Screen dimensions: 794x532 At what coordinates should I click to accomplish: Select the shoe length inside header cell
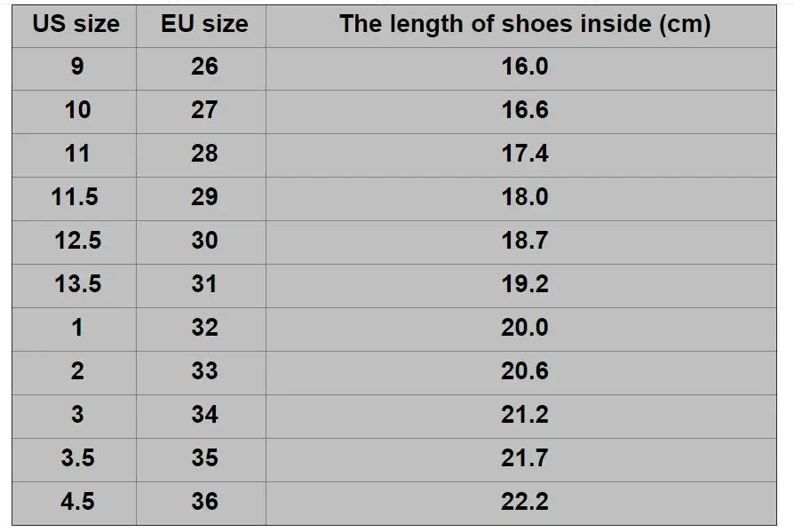coord(521,27)
